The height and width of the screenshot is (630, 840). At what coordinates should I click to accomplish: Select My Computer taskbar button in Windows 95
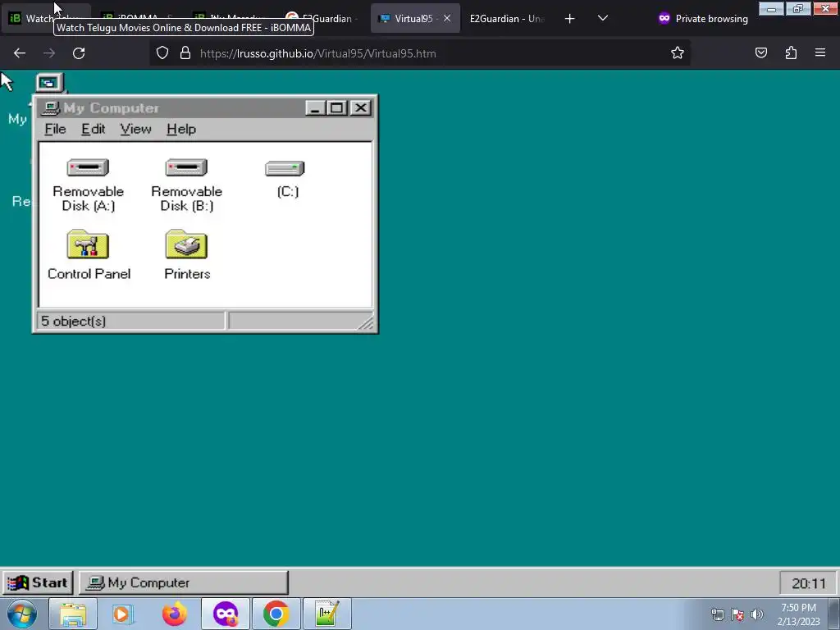tap(184, 582)
